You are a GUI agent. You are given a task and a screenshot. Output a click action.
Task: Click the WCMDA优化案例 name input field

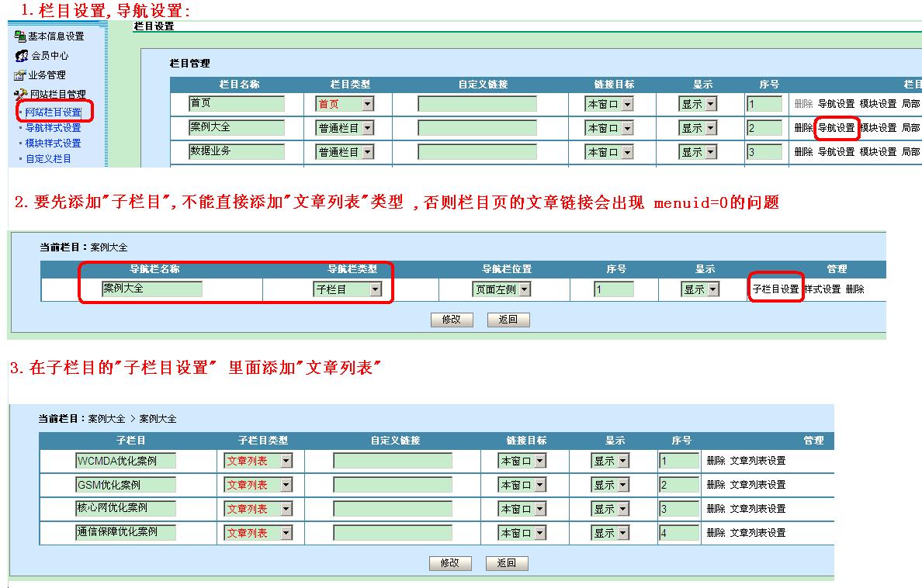[126, 461]
